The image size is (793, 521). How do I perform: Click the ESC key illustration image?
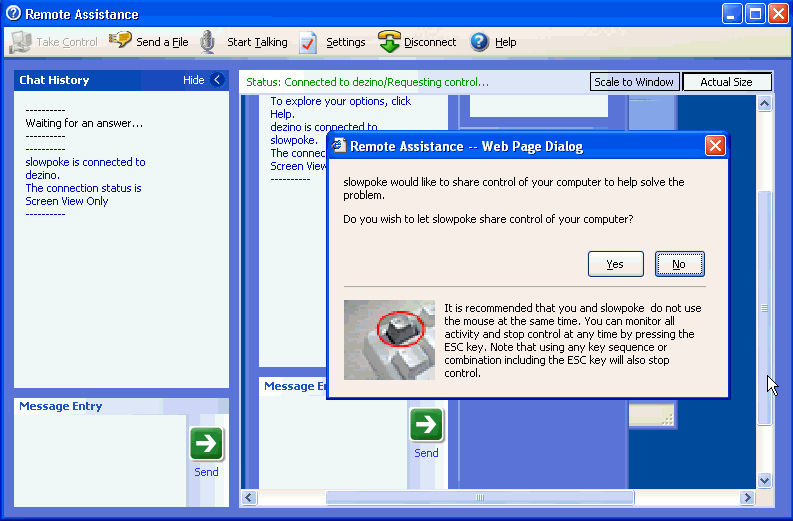(389, 340)
